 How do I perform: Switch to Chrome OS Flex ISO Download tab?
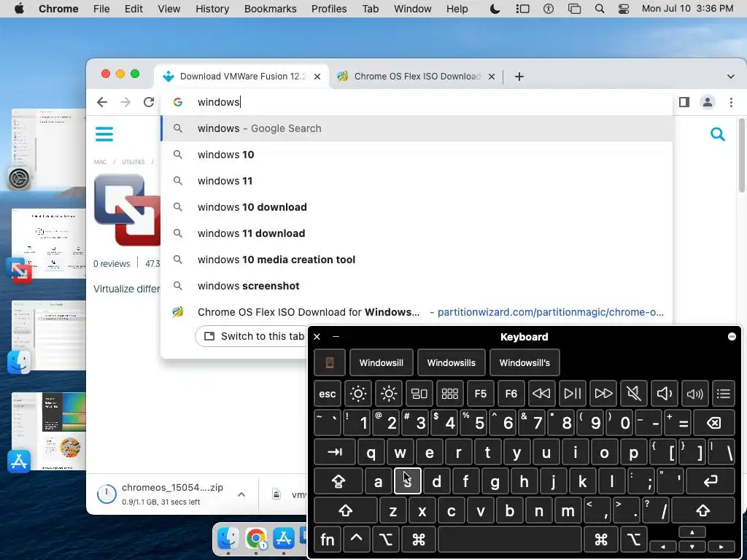coord(415,76)
